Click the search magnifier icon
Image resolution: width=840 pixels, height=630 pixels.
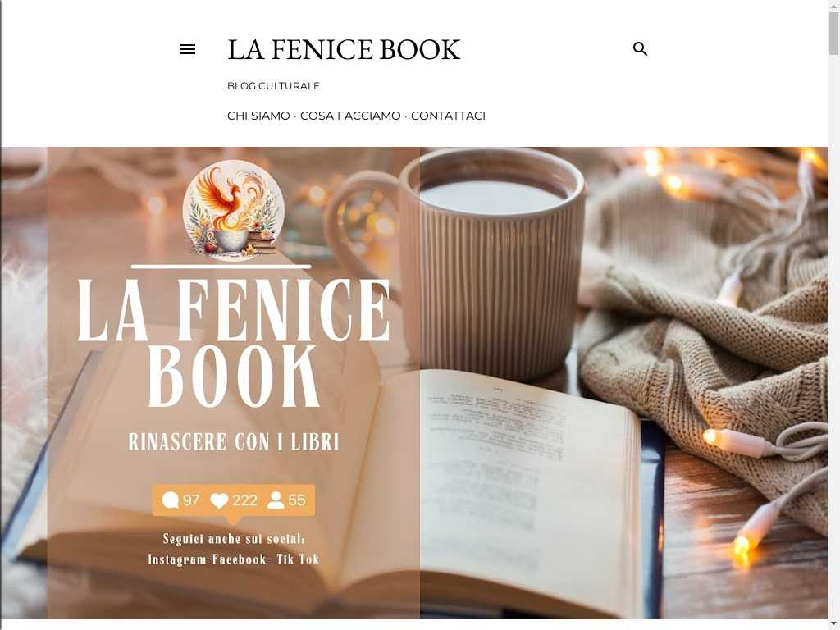pyautogui.click(x=640, y=48)
